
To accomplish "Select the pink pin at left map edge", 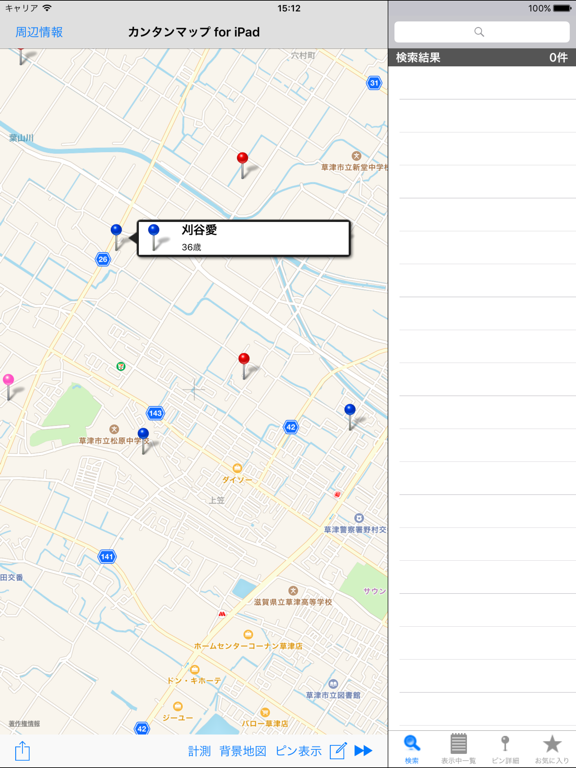I will click(8, 386).
